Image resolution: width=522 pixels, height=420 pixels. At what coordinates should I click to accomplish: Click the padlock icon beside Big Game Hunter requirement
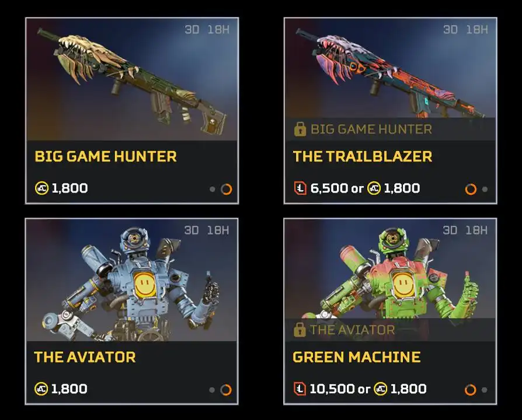tap(300, 129)
